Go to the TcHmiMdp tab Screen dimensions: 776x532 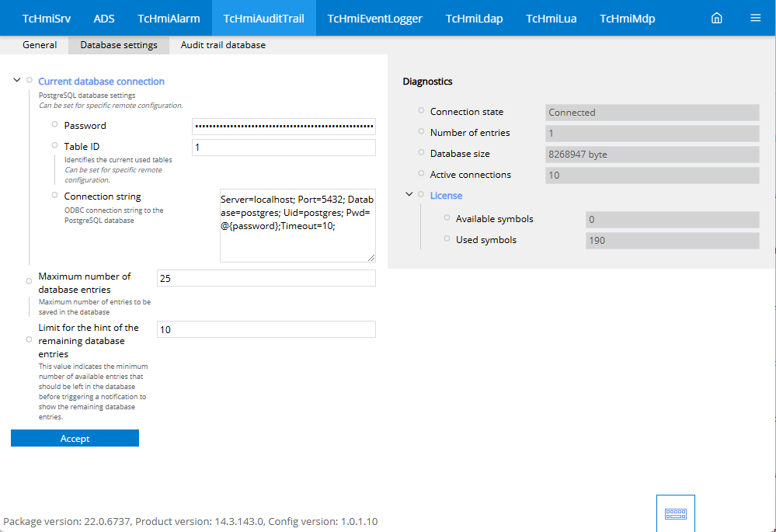click(x=628, y=19)
